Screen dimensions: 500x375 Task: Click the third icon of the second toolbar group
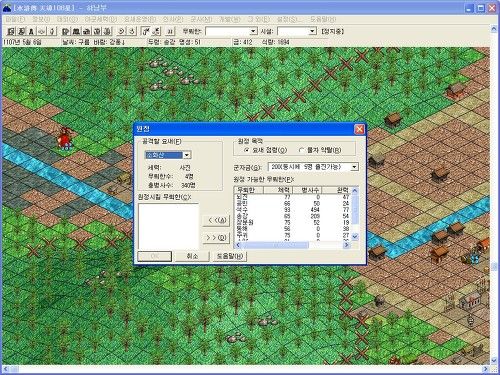click(x=86, y=31)
